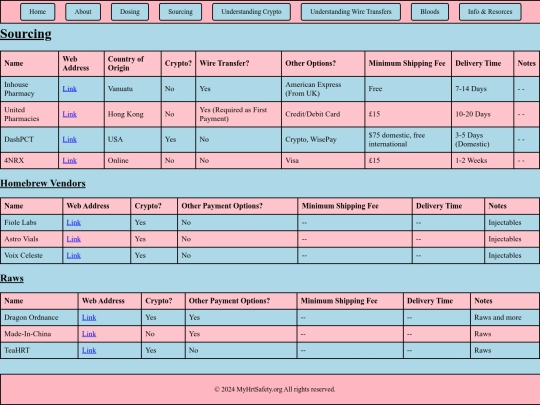
Task: Follow the Inhouse Pharmacy link
Action: 70,89
